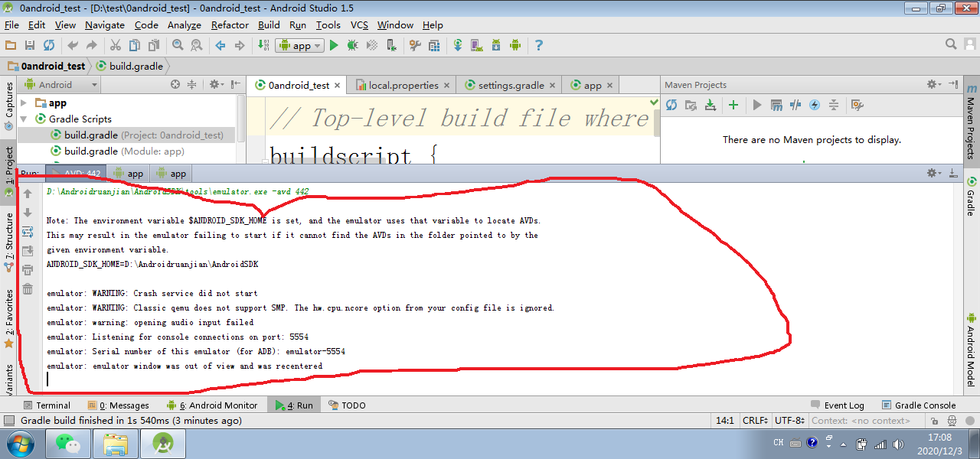Run the app with green play button
This screenshot has height=459, width=980.
pyautogui.click(x=334, y=45)
